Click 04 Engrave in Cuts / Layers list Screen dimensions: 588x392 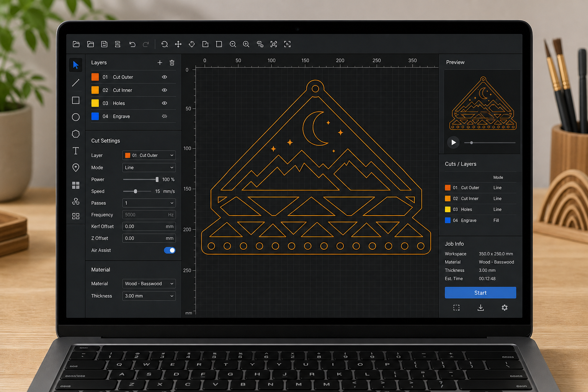click(x=480, y=220)
